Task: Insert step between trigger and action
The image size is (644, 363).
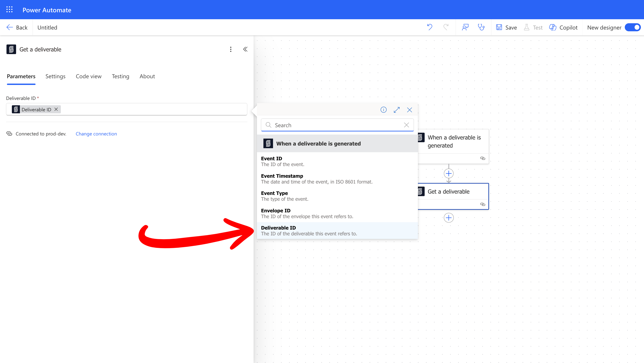Action: (x=449, y=173)
